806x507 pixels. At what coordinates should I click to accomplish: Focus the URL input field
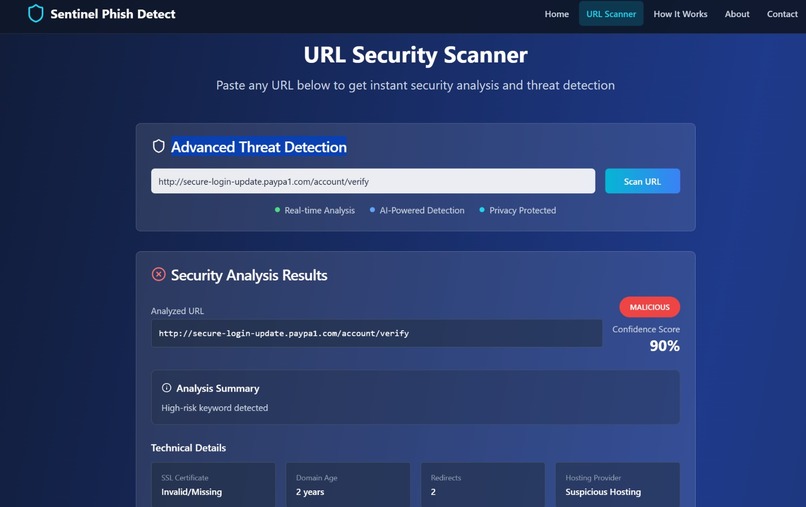tap(373, 181)
